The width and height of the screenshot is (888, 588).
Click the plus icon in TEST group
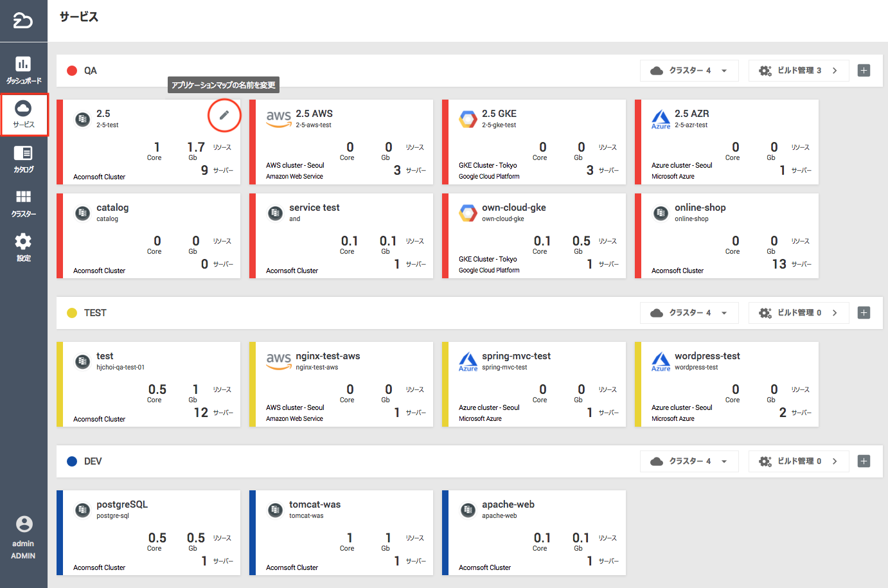[864, 313]
